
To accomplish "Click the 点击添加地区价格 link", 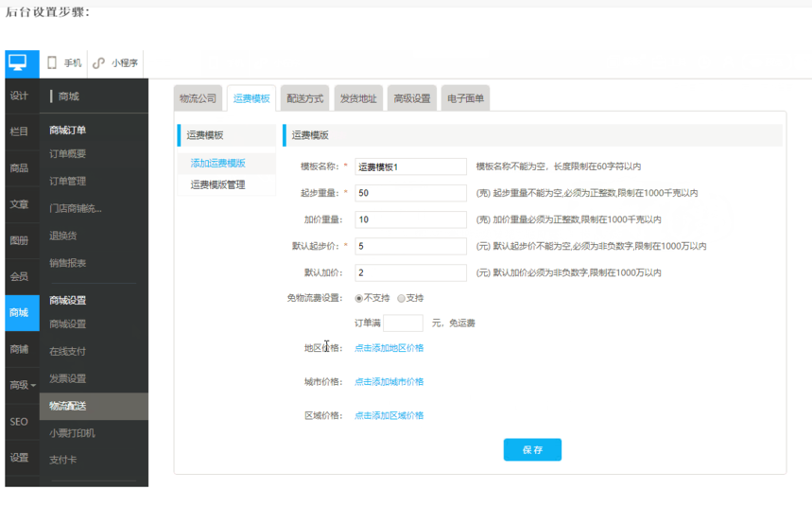I will [x=389, y=348].
